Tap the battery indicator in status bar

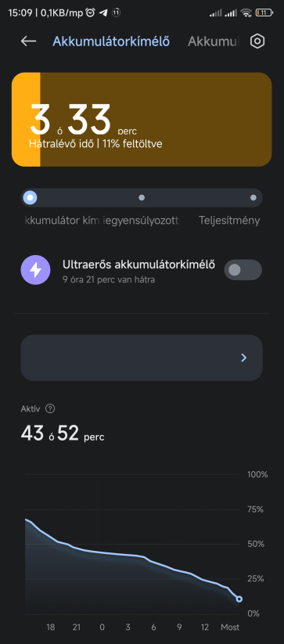(264, 13)
